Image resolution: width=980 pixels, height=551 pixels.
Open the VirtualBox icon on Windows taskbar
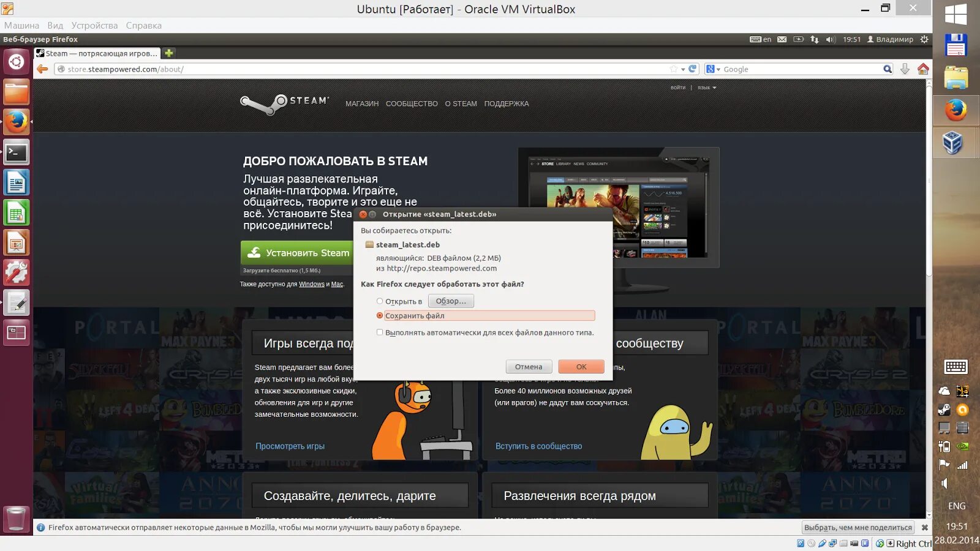[952, 143]
